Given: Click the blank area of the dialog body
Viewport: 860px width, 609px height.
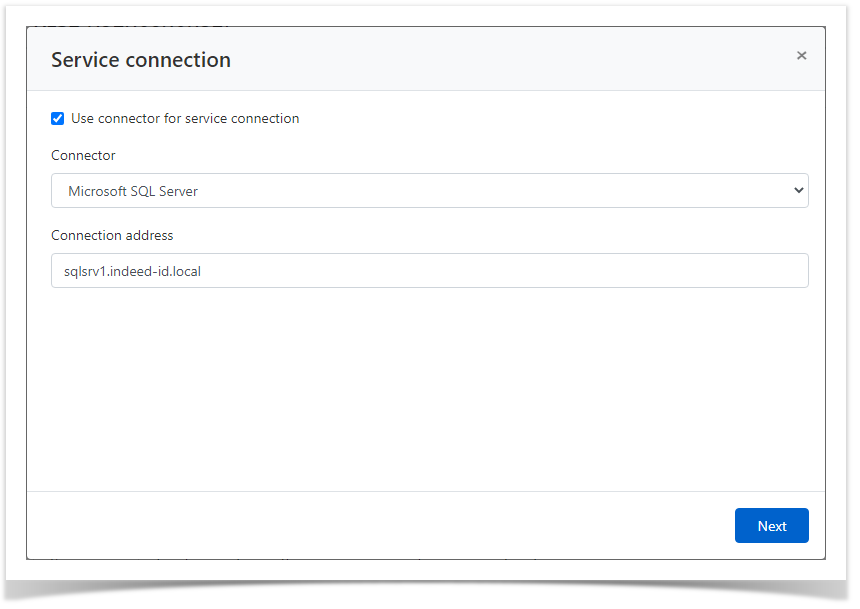Looking at the screenshot, I should coord(426,390).
